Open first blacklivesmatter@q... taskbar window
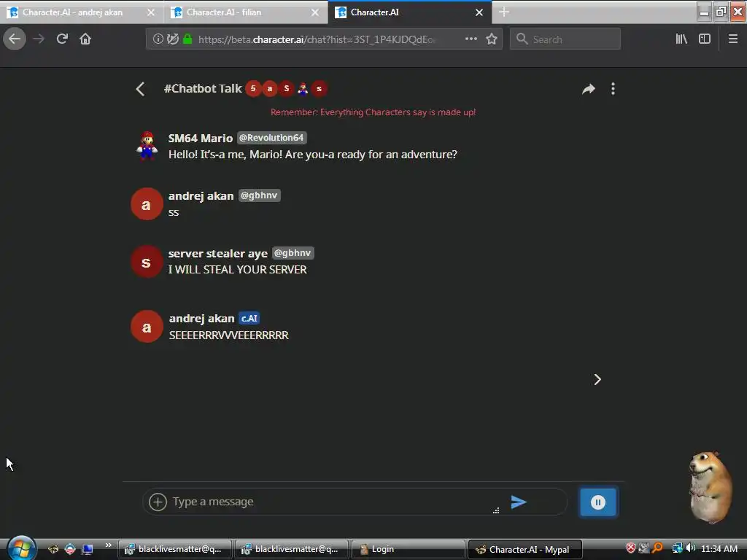This screenshot has width=747, height=560. click(x=175, y=550)
